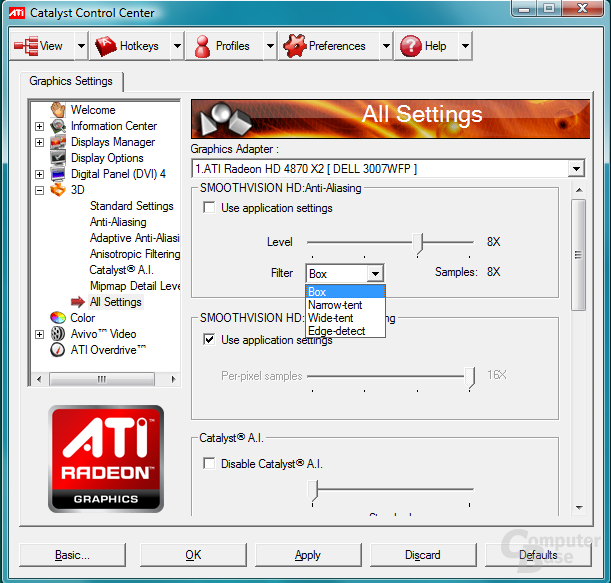Screen dimensions: 611x583
Task: Open the Graphics Adapter dropdown
Action: [x=576, y=169]
